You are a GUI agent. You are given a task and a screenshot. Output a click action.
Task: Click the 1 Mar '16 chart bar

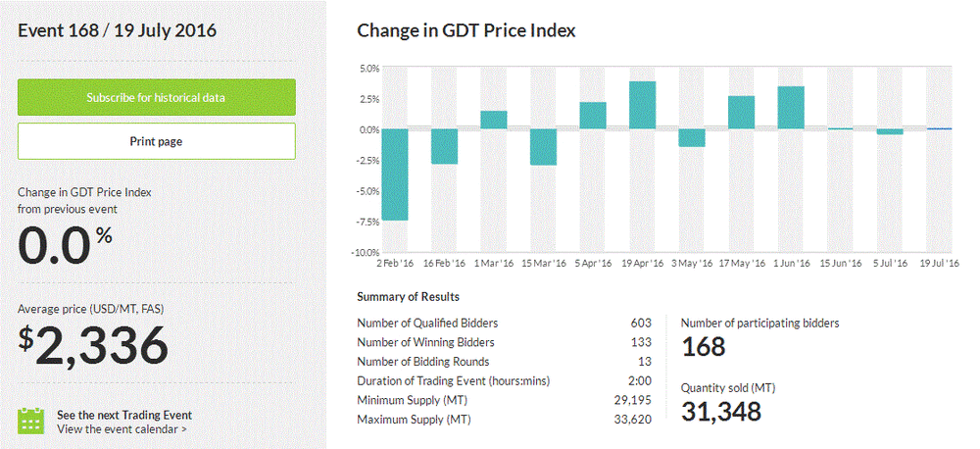click(x=494, y=120)
